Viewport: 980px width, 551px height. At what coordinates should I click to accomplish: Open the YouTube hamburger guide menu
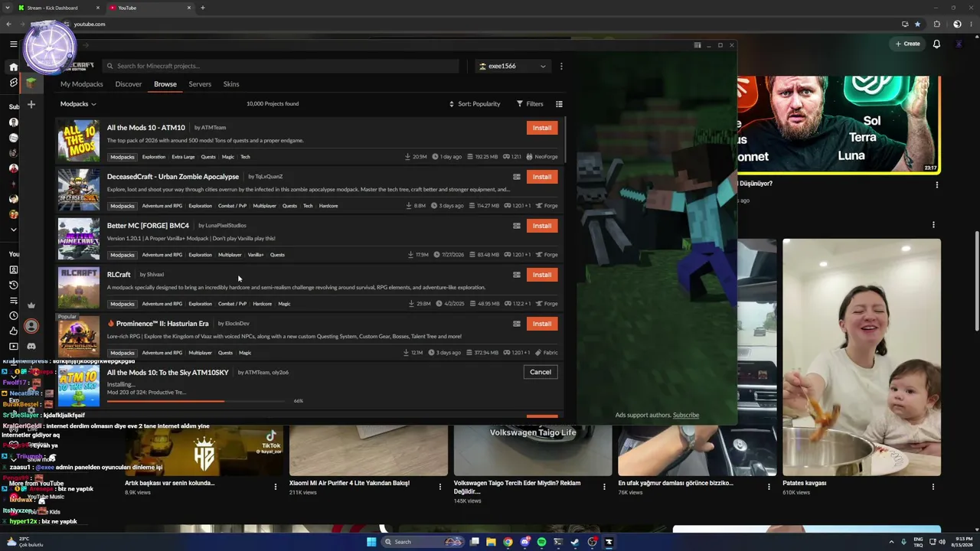click(13, 44)
